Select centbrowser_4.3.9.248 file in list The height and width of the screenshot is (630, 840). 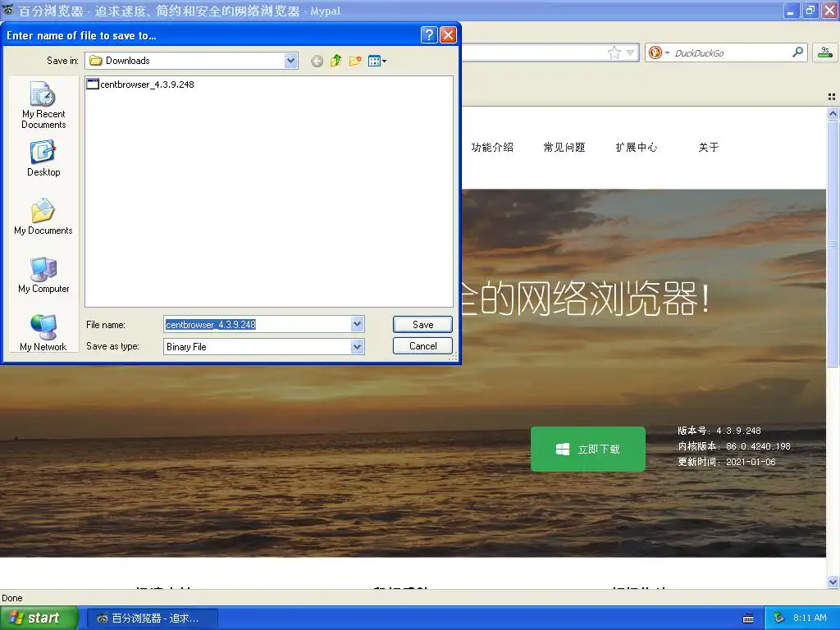click(x=140, y=84)
